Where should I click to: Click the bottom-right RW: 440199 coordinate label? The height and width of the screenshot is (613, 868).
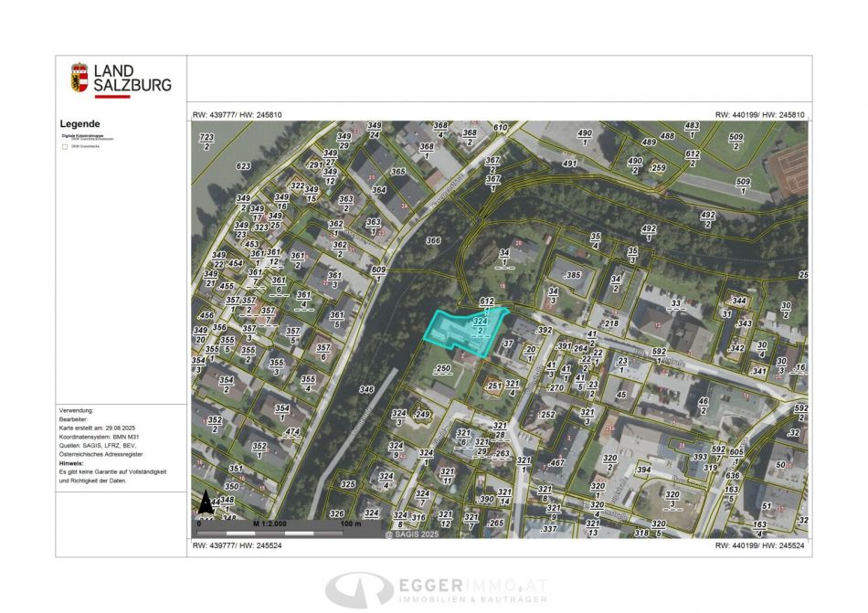point(760,546)
